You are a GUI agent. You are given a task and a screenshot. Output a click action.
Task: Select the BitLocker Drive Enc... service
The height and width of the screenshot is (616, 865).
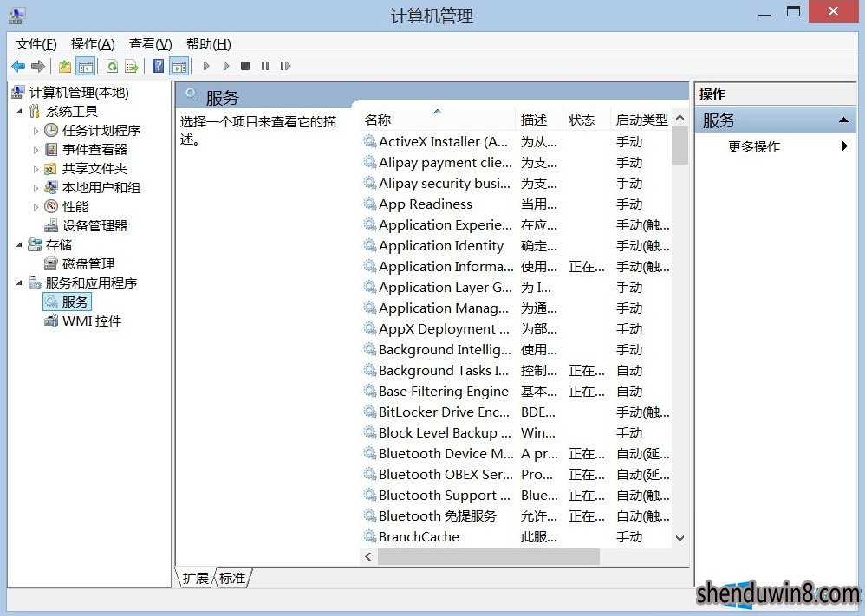517,412
